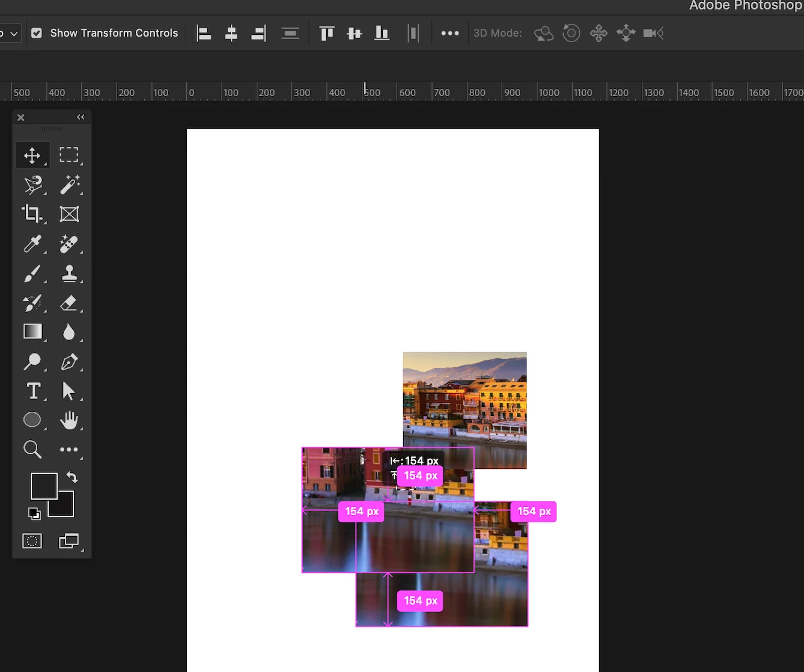This screenshot has height=672, width=804.
Task: Click the tools panel grip handle
Action: [x=52, y=129]
